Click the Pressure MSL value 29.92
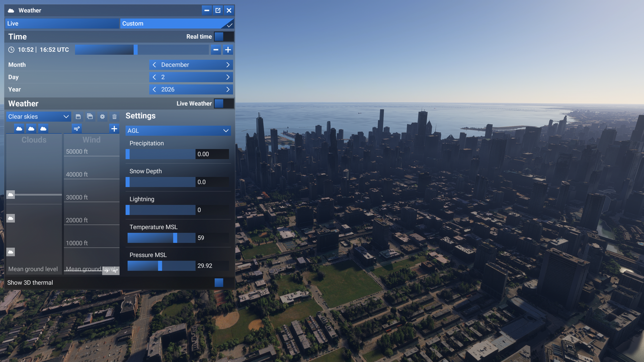 click(212, 266)
